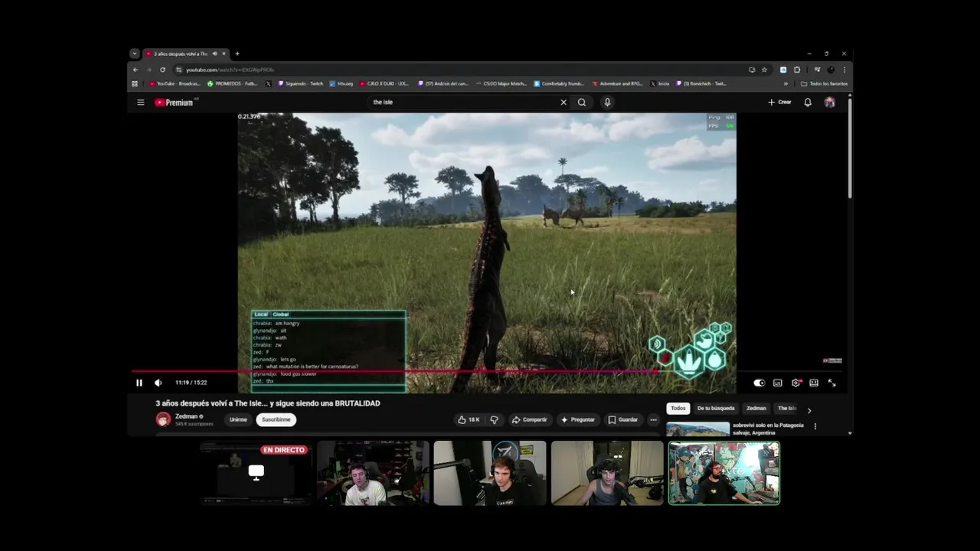Open the tab search dropdown arrow
980x551 pixels.
(135, 54)
